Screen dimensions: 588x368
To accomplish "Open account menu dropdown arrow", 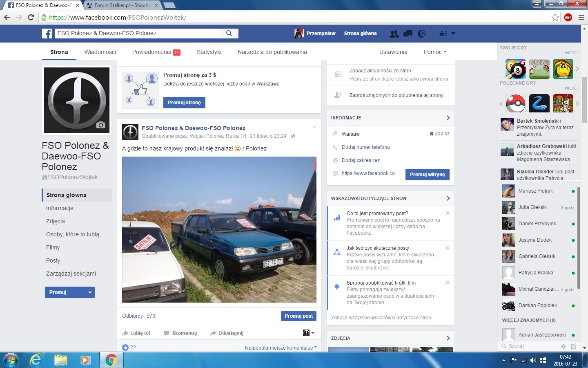I will pyautogui.click(x=453, y=34).
